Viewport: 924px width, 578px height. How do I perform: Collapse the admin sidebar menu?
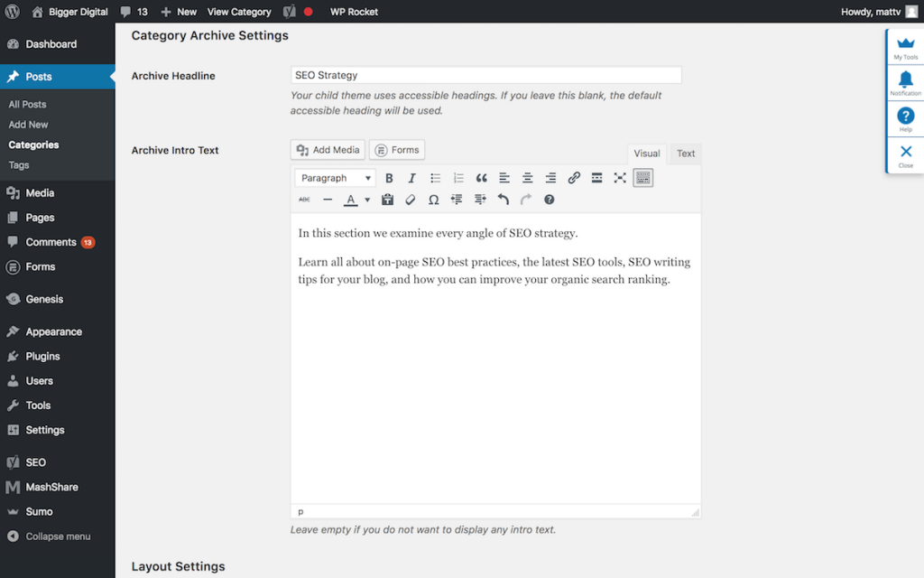(x=58, y=536)
